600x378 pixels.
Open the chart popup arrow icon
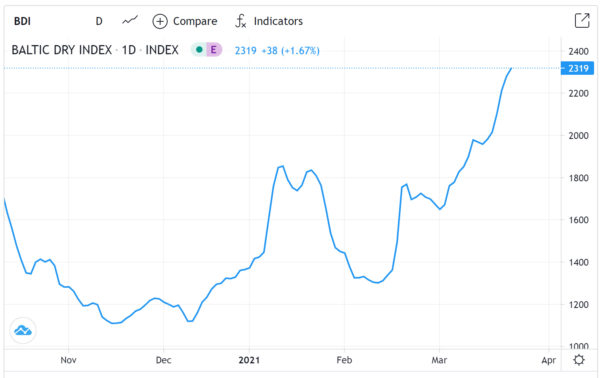582,20
